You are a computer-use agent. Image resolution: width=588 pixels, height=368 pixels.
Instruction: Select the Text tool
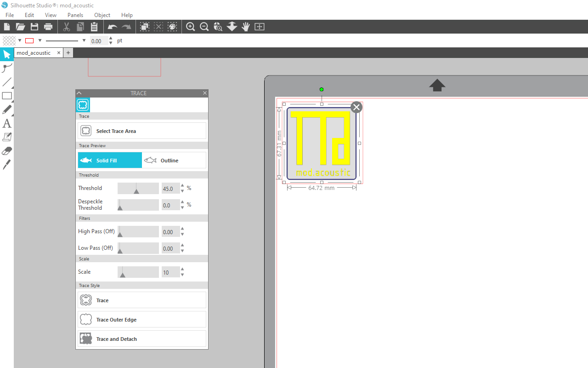[7, 123]
